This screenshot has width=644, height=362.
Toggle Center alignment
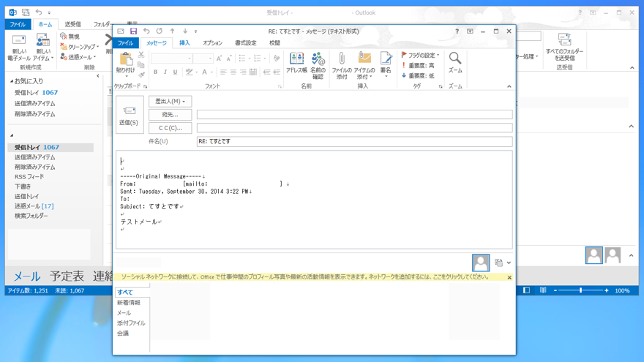pos(233,72)
